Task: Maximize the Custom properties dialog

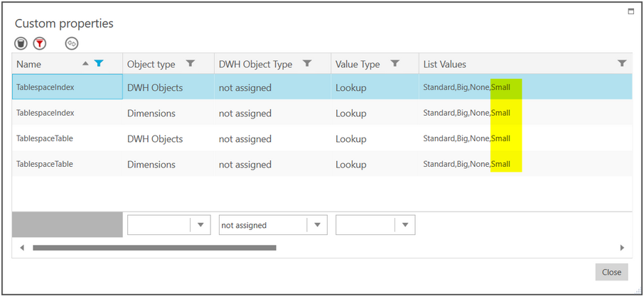Action: click(630, 12)
